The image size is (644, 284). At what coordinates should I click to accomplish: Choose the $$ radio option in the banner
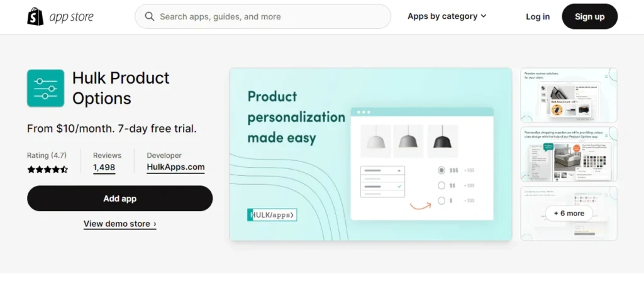click(441, 185)
